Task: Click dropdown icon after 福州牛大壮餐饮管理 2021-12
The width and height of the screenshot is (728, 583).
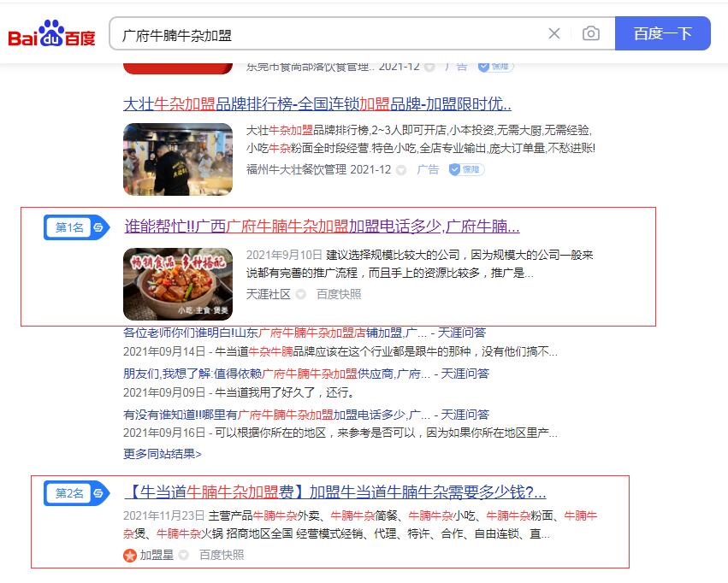Action: (401, 170)
